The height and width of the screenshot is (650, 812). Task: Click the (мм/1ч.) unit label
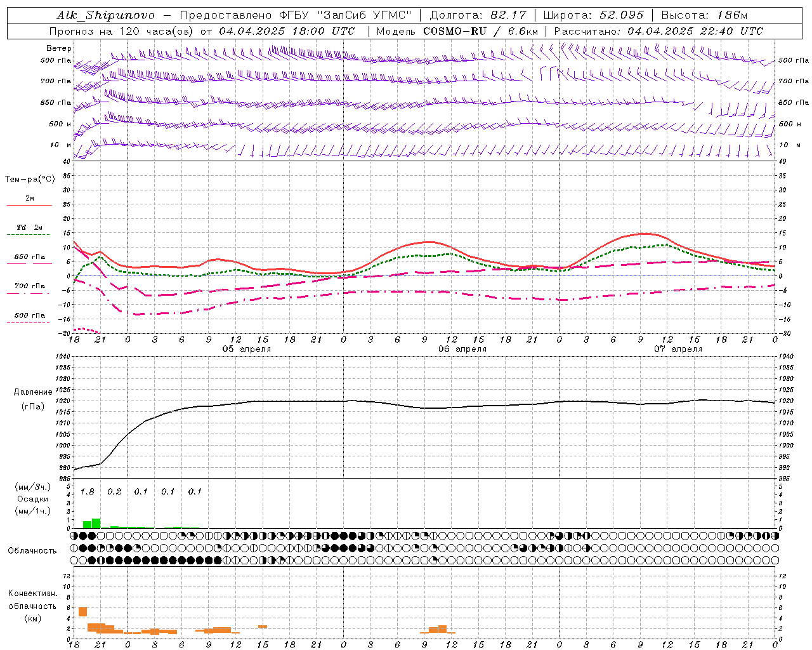(32, 511)
